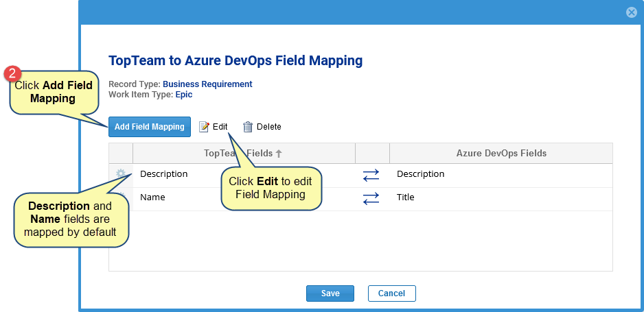Close the dialog with the X icon

click(631, 13)
